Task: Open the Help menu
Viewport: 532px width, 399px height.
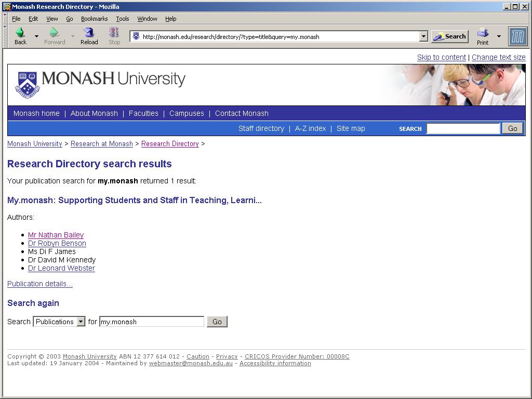Action: tap(170, 19)
